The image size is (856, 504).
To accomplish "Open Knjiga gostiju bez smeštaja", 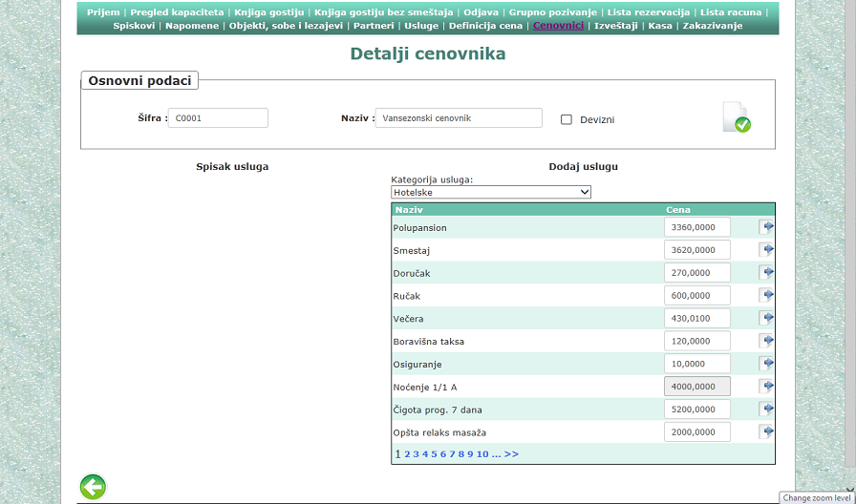I will click(x=384, y=12).
